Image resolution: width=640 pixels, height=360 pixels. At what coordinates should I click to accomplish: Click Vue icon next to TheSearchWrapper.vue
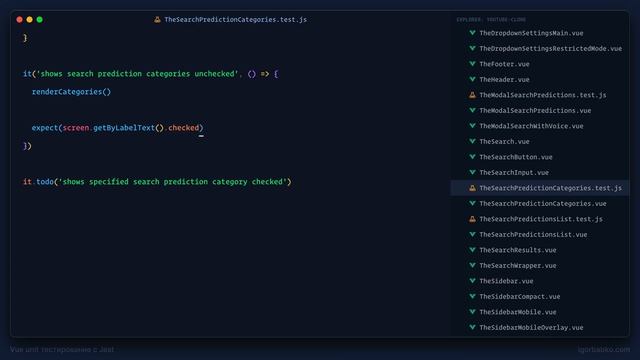click(472, 265)
